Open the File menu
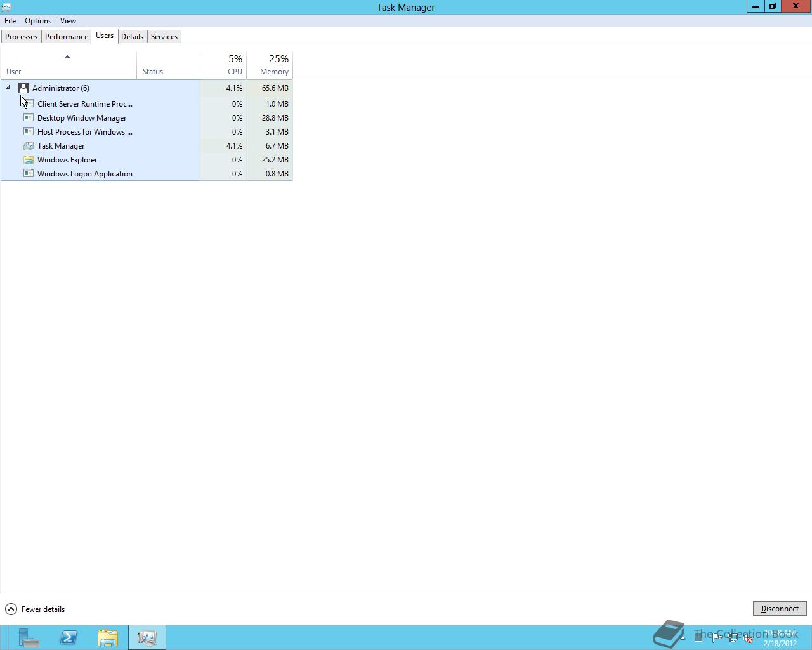This screenshot has width=812, height=650. 10,21
